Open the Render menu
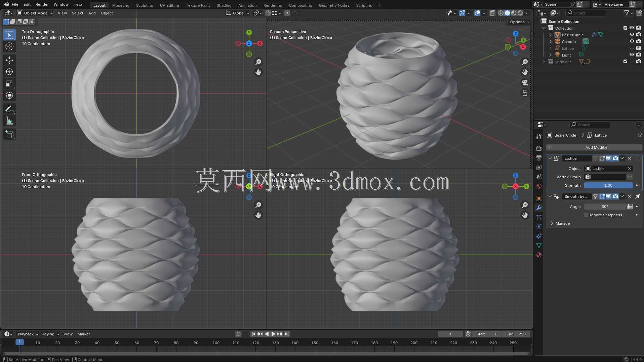Screen dimensions: 644x362 click(x=42, y=4)
